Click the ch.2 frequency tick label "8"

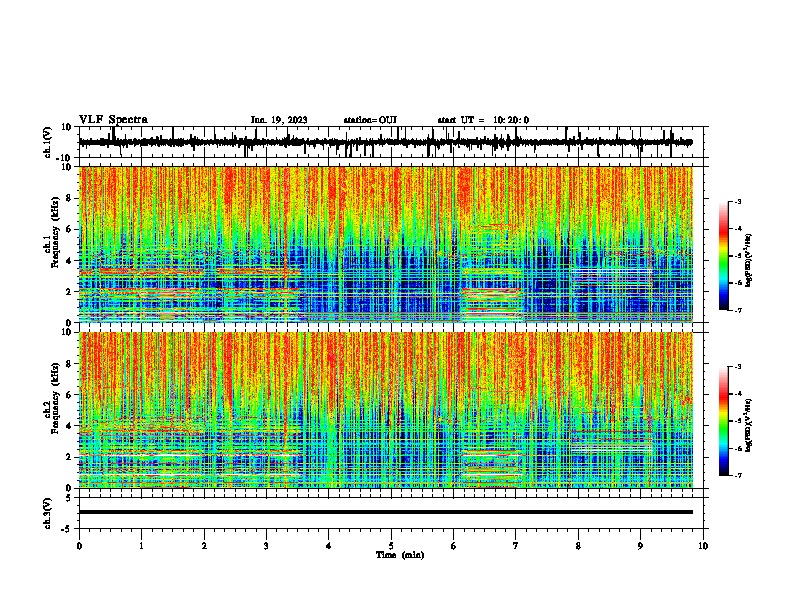[69, 364]
